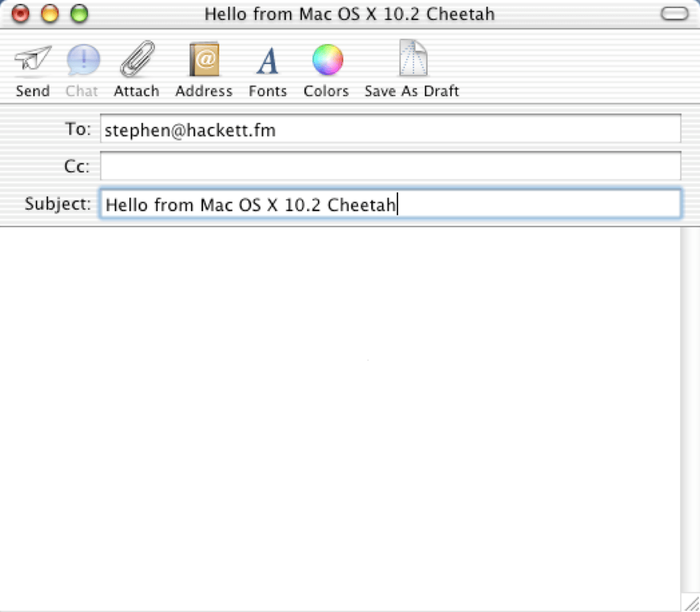This screenshot has height=612, width=700.
Task: Click the window title text
Action: (x=349, y=14)
